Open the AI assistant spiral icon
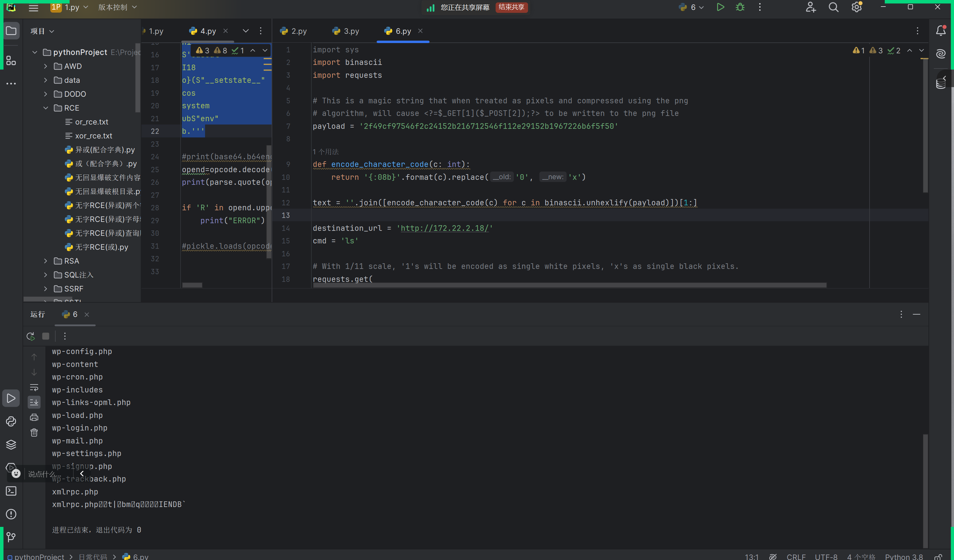This screenshot has height=560, width=954. (x=941, y=54)
